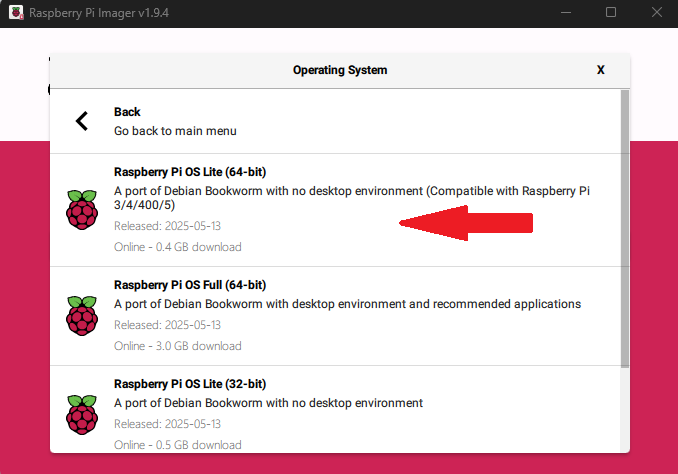Select Raspberry Pi OS Lite (64-bit) raspberry logo

82,210
